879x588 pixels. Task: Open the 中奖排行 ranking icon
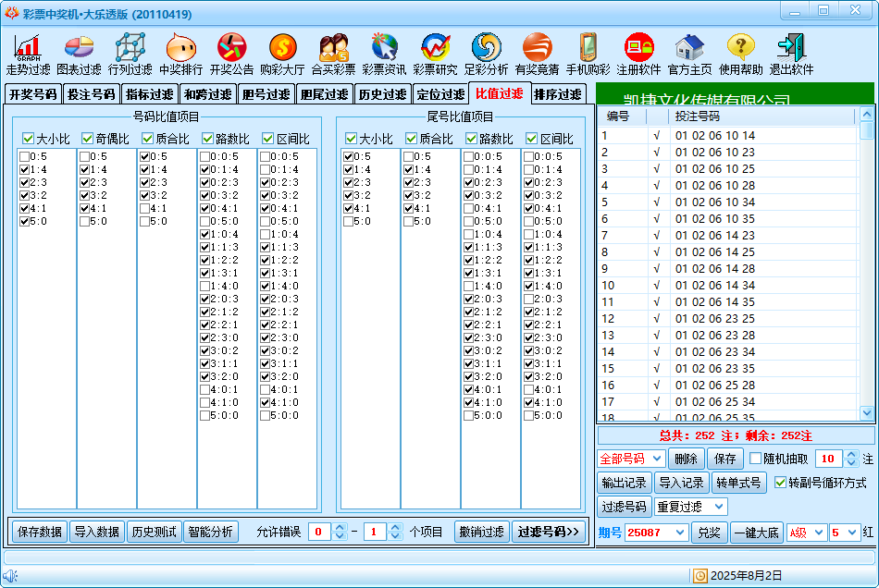tap(180, 54)
